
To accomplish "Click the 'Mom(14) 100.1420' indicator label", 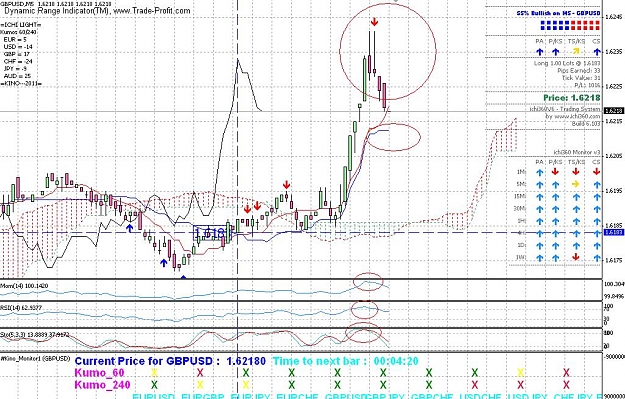I will pyautogui.click(x=24, y=286).
